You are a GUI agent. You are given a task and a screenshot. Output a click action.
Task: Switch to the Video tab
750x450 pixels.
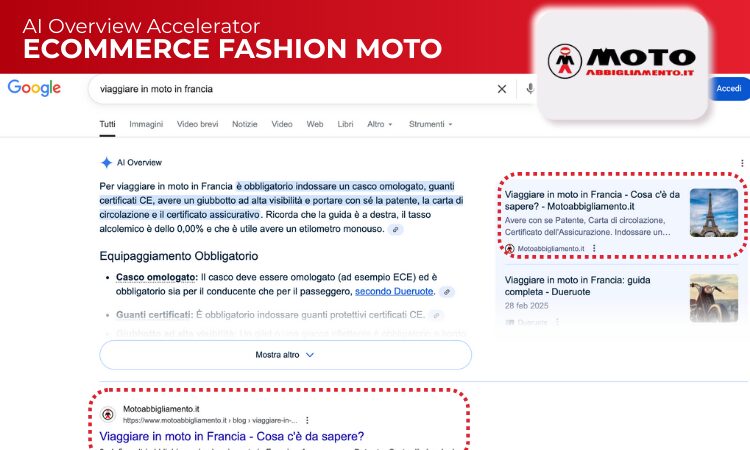[x=282, y=124]
